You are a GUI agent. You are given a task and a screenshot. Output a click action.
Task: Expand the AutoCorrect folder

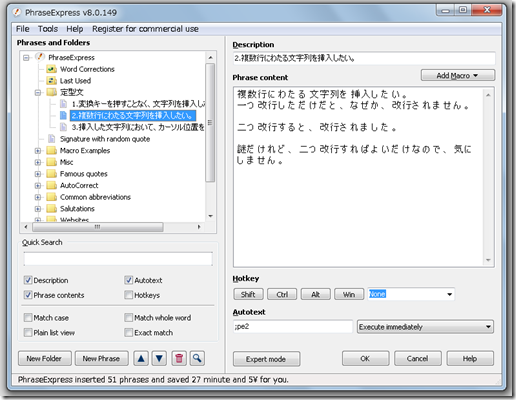tap(38, 186)
